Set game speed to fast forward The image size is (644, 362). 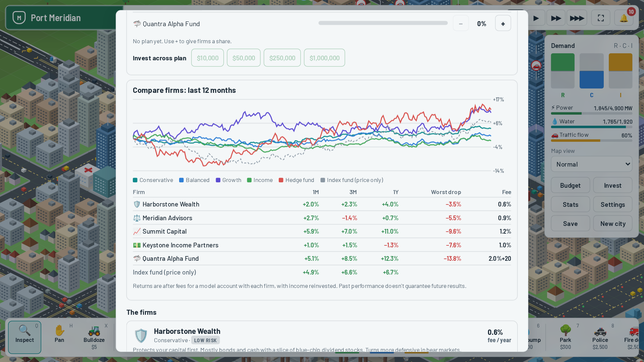click(x=556, y=18)
